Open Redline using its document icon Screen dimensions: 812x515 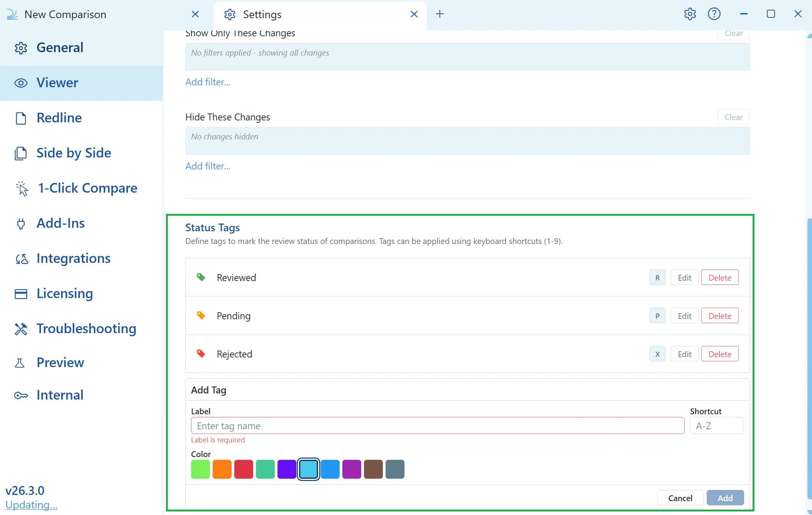[21, 118]
